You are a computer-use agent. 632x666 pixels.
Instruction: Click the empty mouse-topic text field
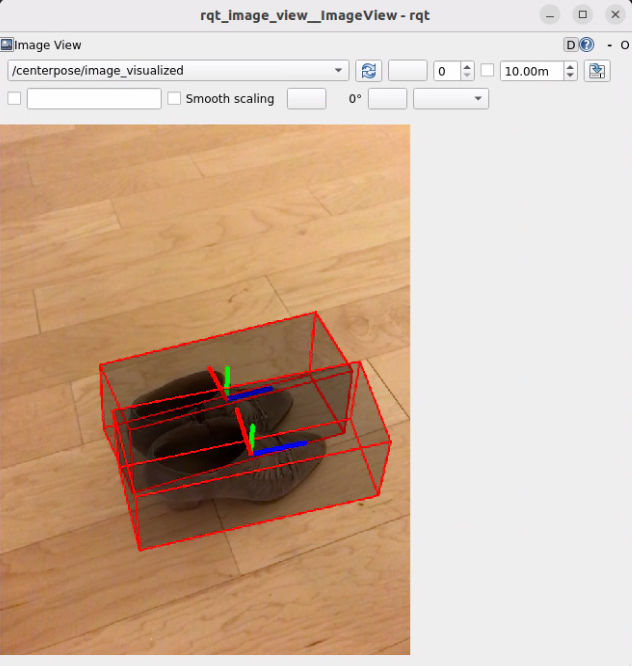click(x=94, y=99)
